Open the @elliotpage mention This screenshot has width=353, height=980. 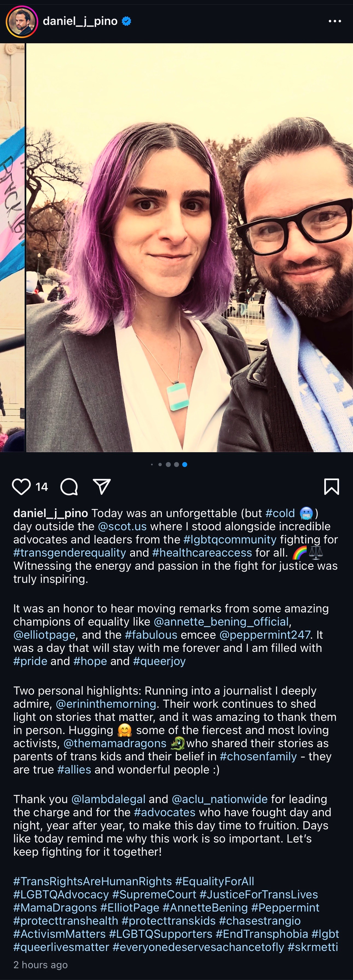(x=44, y=635)
